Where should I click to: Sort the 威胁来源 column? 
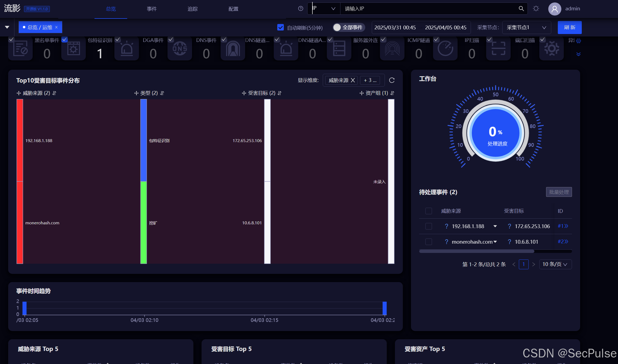pyautogui.click(x=54, y=93)
